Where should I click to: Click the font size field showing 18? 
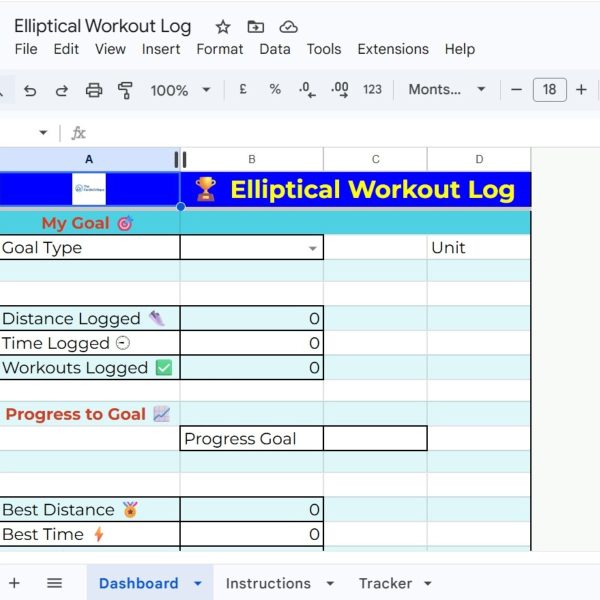point(549,90)
